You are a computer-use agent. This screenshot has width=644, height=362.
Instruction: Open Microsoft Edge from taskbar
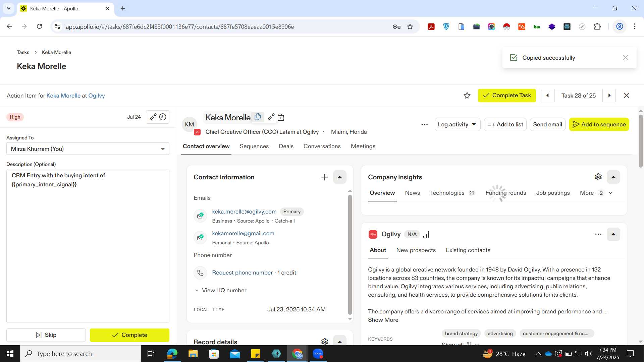172,354
